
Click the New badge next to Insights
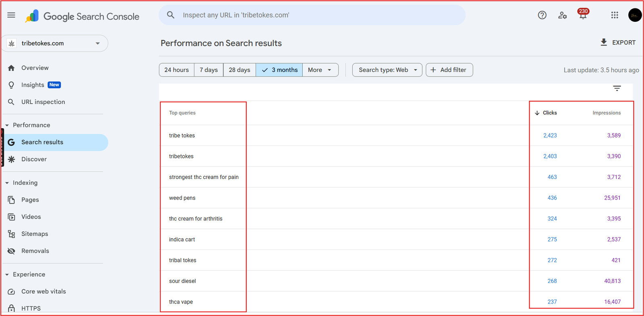[x=54, y=85]
